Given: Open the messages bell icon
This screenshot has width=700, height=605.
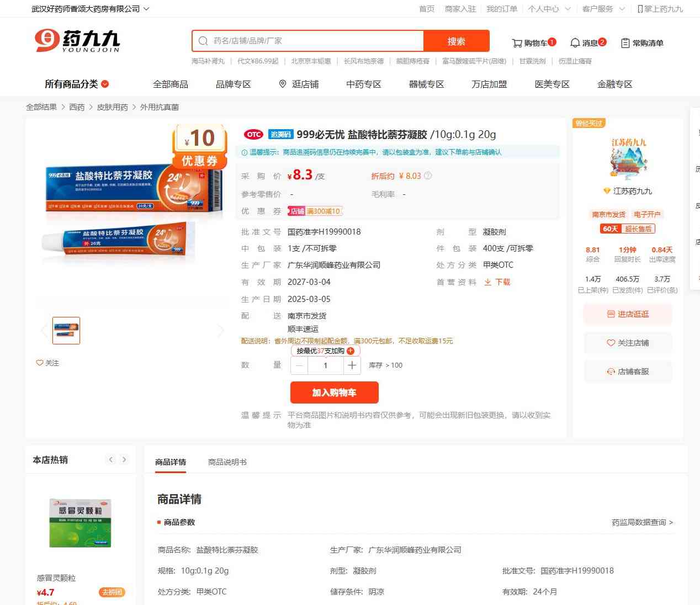Looking at the screenshot, I should click(575, 43).
